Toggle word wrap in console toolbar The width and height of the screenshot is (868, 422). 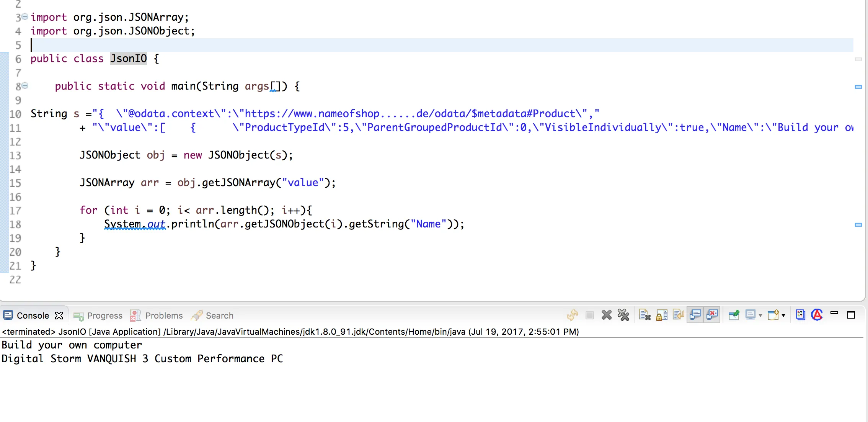[678, 315]
